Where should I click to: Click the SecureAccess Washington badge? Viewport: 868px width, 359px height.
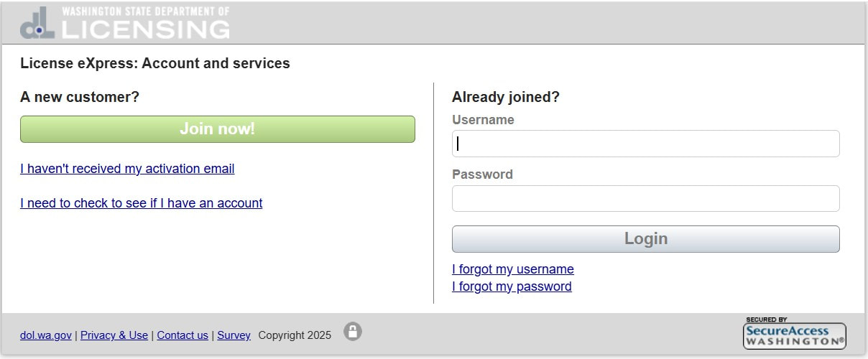click(794, 334)
